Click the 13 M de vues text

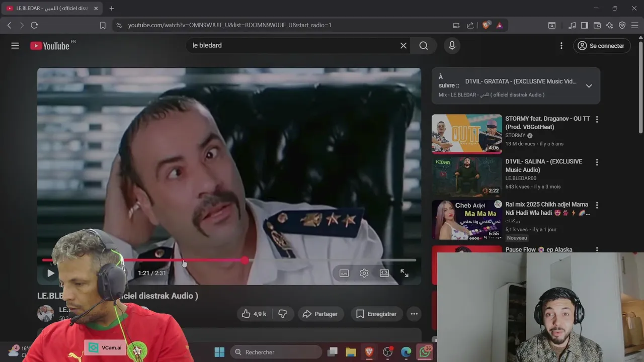tap(521, 144)
